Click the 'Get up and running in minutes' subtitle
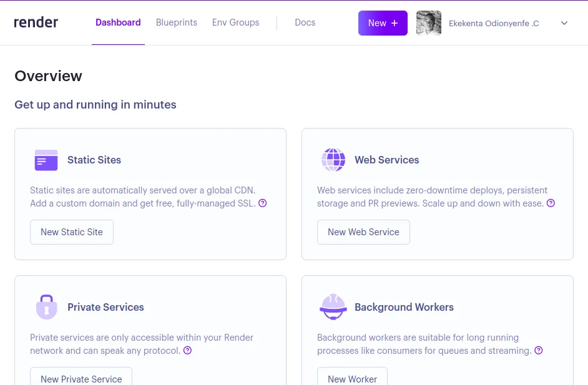The width and height of the screenshot is (588, 385). (96, 105)
